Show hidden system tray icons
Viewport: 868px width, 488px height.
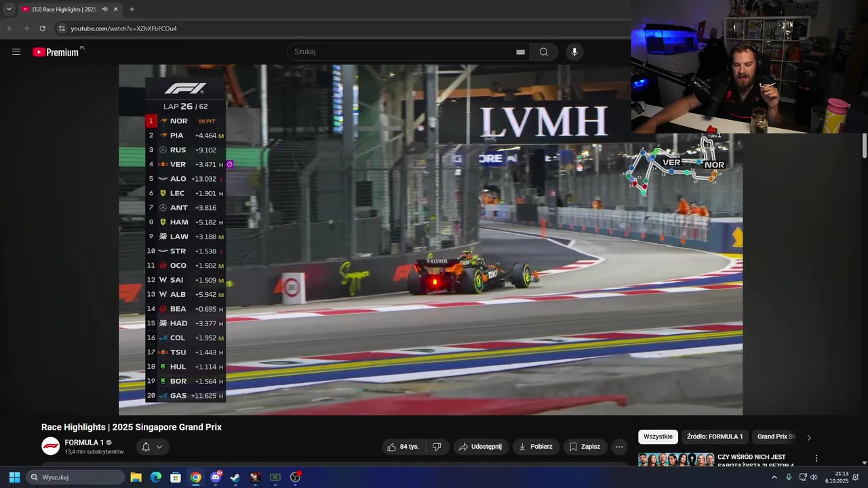[774, 477]
